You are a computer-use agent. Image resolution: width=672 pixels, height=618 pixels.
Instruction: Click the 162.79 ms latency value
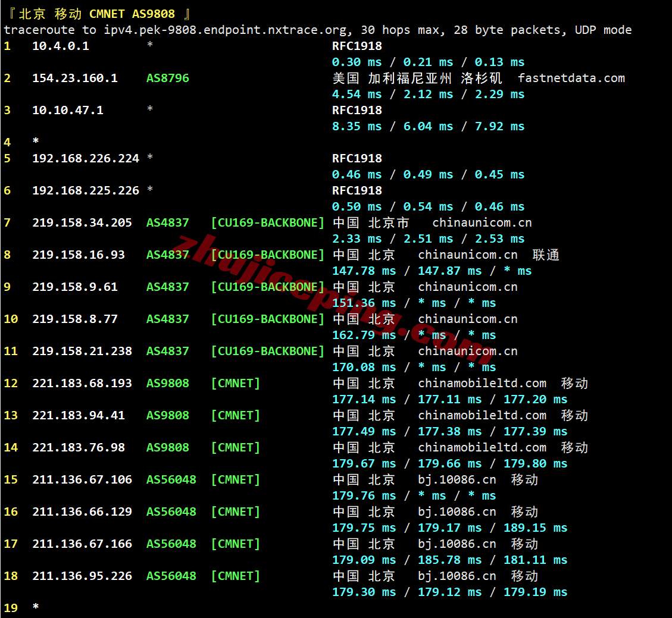pyautogui.click(x=364, y=335)
